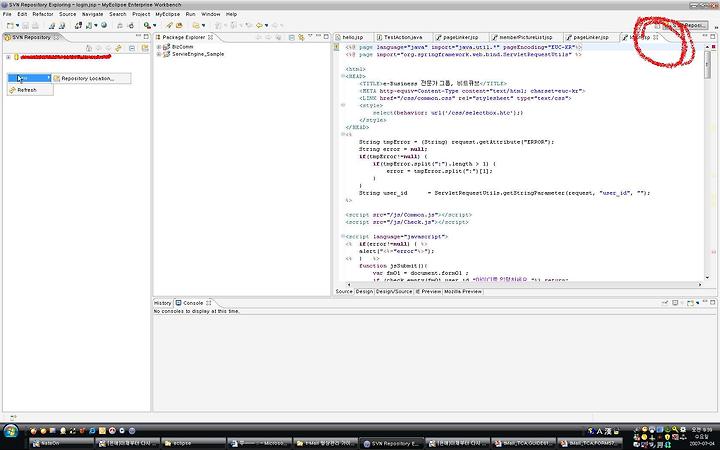Switch to eclipse folder taskbar button
This screenshot has height=450, width=720.
(x=193, y=443)
